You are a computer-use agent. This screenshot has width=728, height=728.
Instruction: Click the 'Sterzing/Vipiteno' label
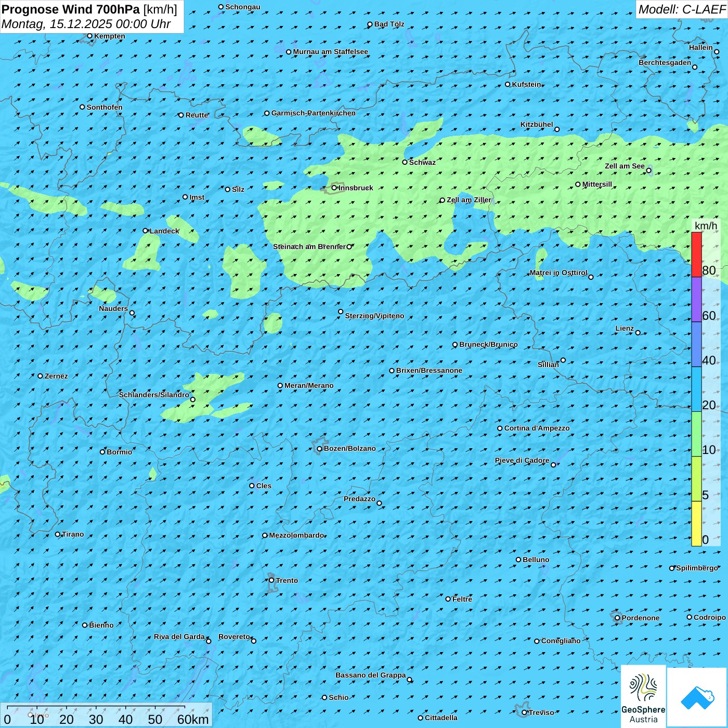coord(374,316)
